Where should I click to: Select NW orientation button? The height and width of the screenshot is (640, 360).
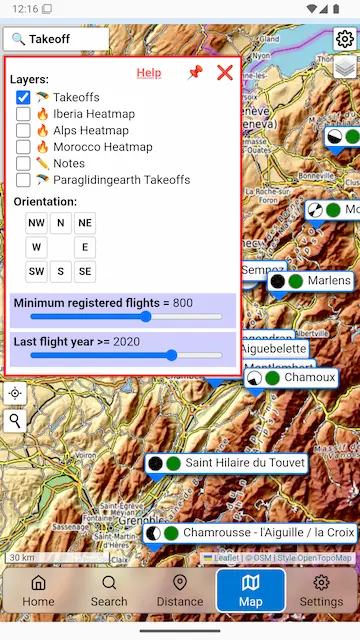(36, 223)
